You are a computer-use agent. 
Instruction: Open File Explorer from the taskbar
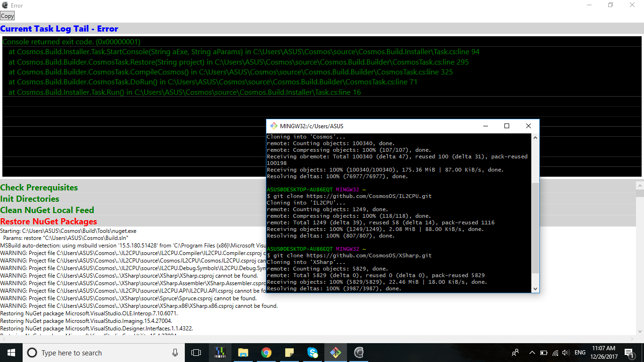pyautogui.click(x=243, y=353)
